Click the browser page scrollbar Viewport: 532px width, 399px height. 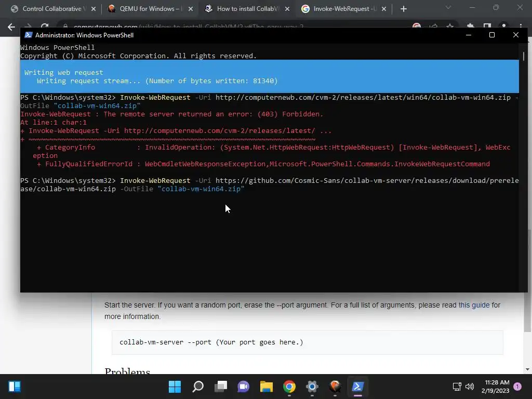pyautogui.click(x=527, y=281)
